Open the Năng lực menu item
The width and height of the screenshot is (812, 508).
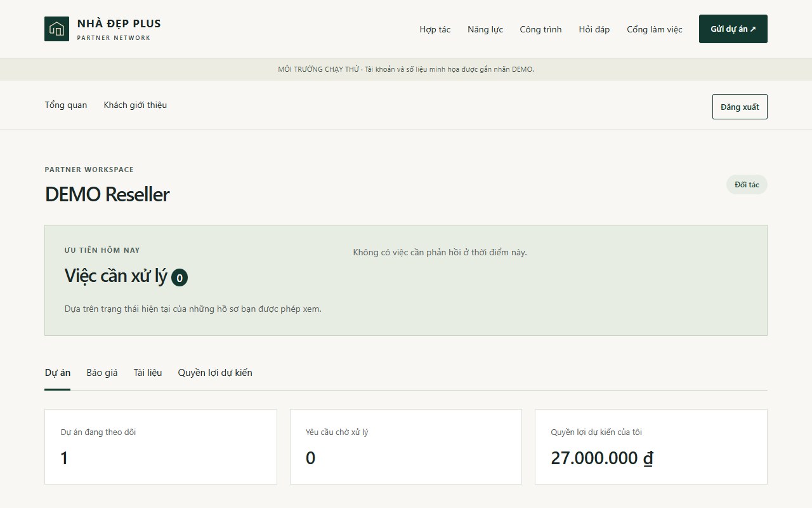point(485,29)
